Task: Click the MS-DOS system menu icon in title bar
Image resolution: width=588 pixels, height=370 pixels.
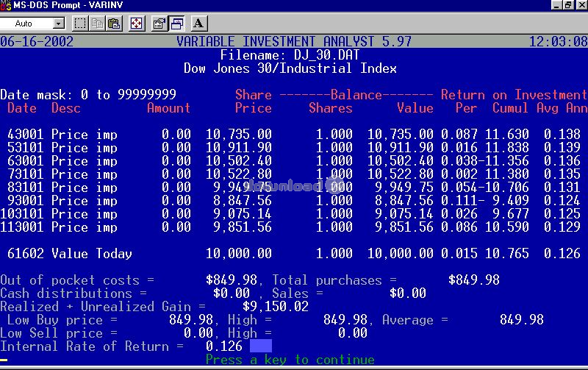Action: click(6, 5)
